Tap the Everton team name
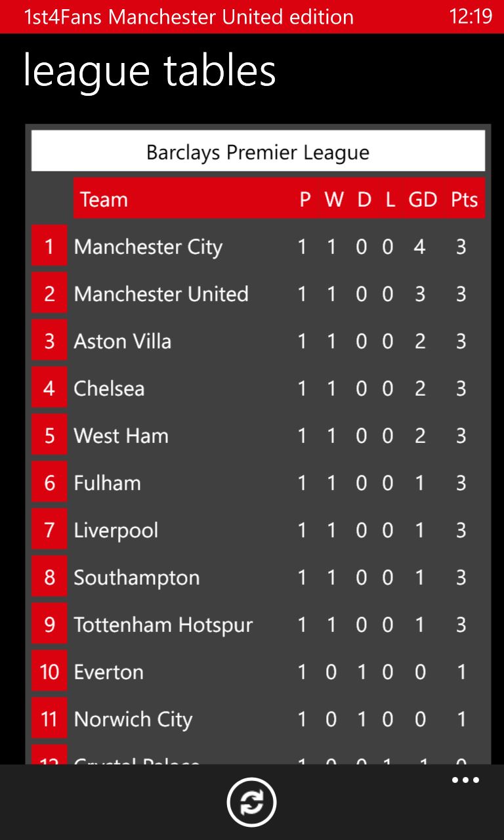504x840 pixels. point(108,672)
